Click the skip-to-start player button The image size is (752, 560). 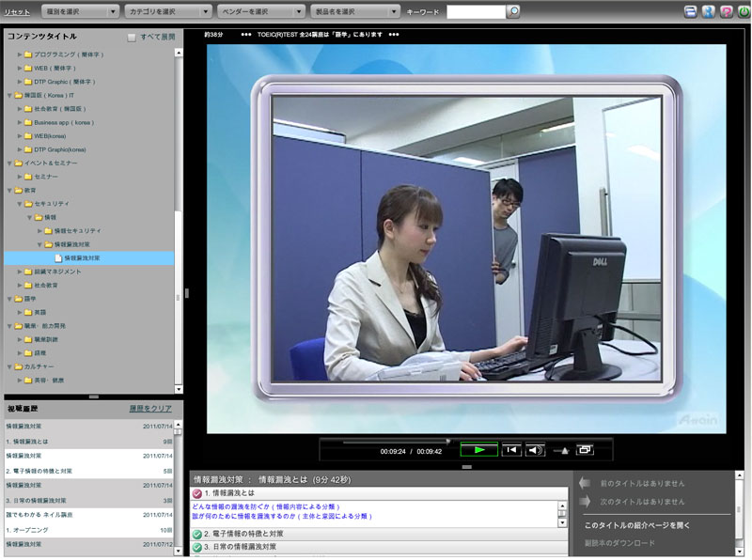pos(511,450)
